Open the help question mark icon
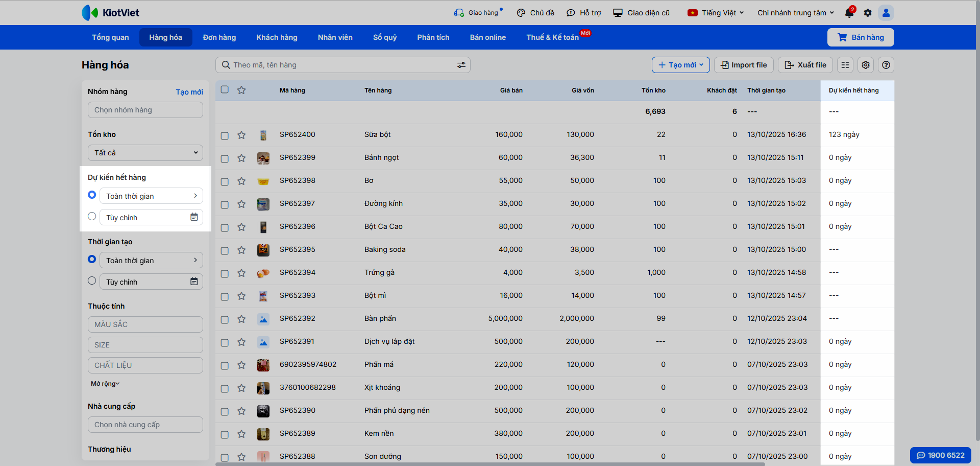The width and height of the screenshot is (980, 466). tap(886, 65)
